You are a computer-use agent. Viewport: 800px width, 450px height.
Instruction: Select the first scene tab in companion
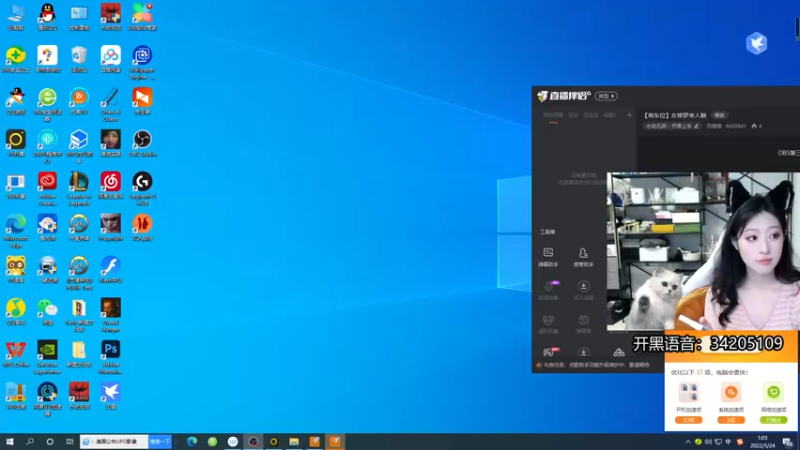[x=553, y=115]
